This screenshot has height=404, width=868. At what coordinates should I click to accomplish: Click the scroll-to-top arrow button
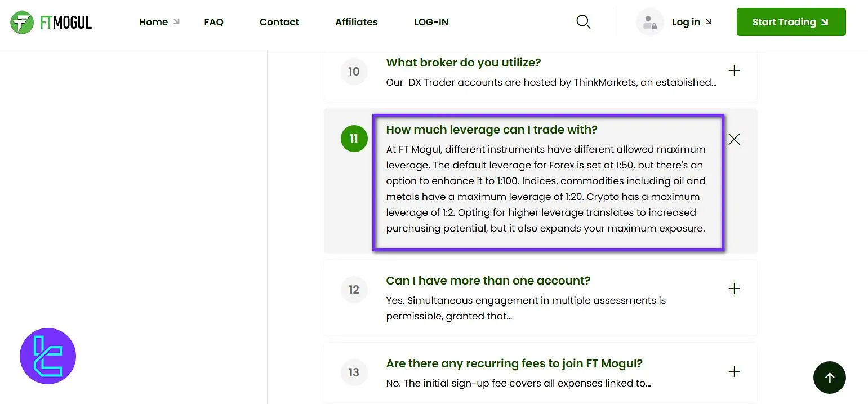[x=830, y=378]
